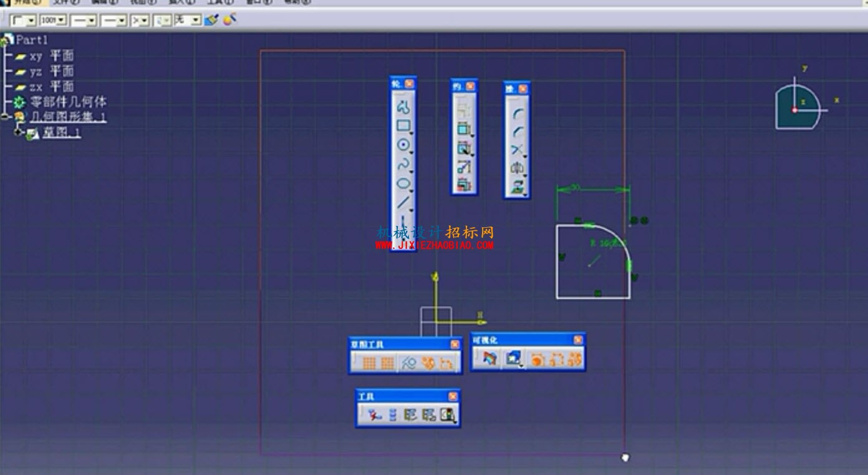Click the Edit Multi-Constraint icon
The height and width of the screenshot is (475, 868).
point(463,185)
